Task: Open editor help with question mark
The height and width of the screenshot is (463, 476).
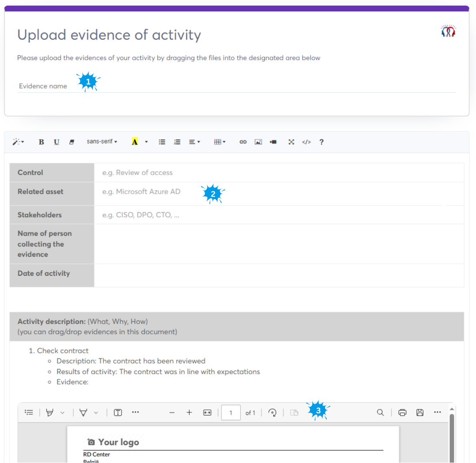Action: (321, 142)
